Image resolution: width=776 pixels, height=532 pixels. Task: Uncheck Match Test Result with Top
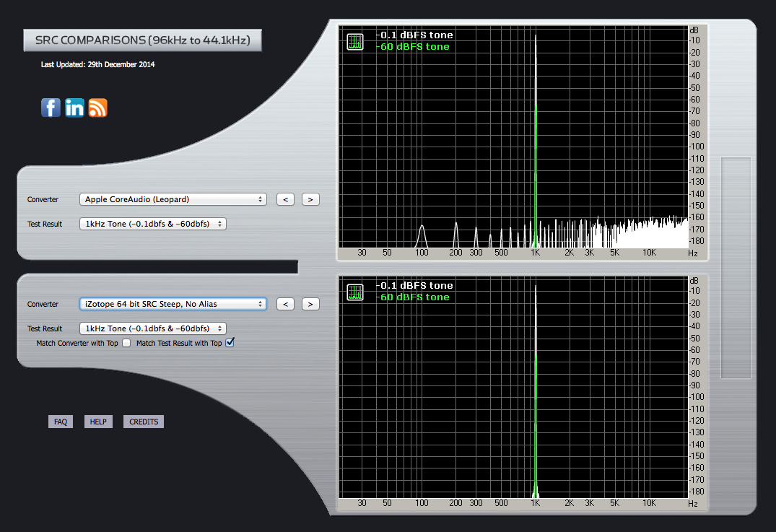[230, 342]
